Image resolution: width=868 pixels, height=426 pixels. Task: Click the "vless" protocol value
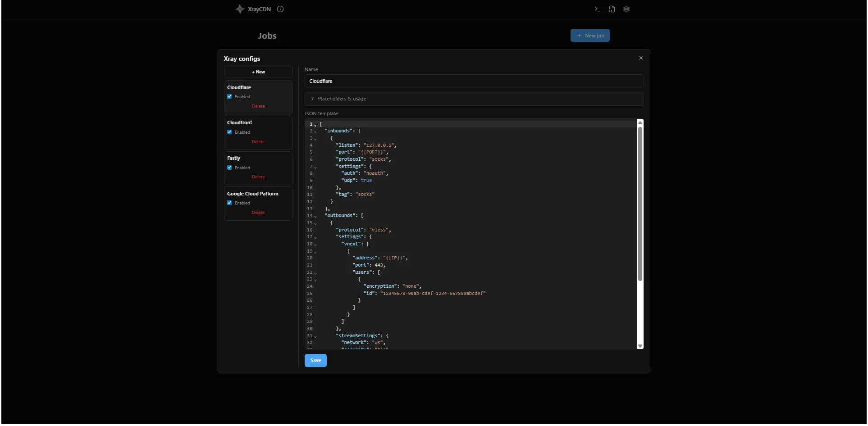point(379,230)
